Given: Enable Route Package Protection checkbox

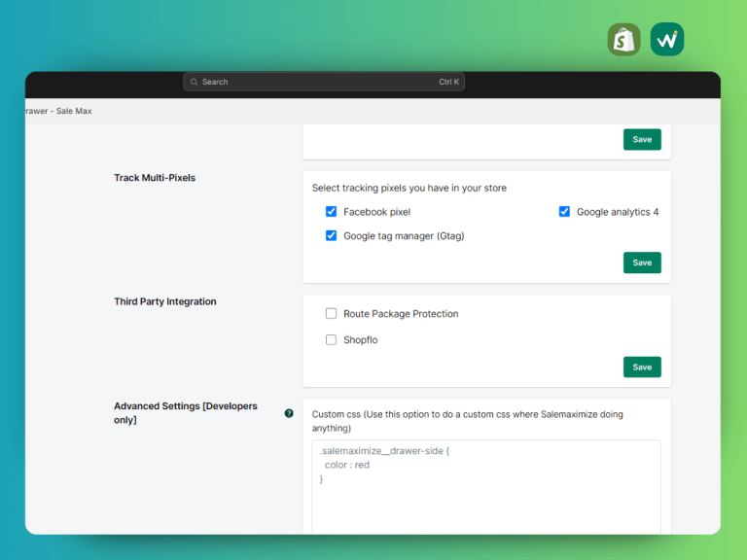Looking at the screenshot, I should point(331,313).
